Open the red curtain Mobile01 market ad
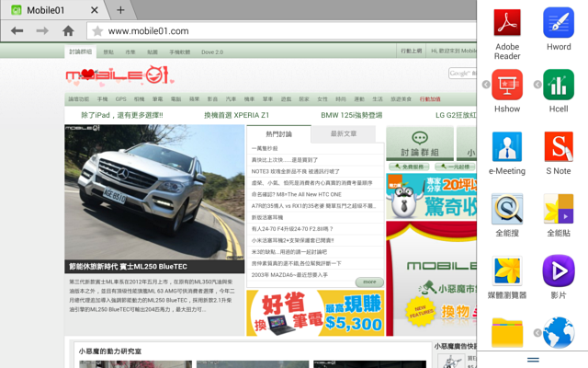 point(431,279)
